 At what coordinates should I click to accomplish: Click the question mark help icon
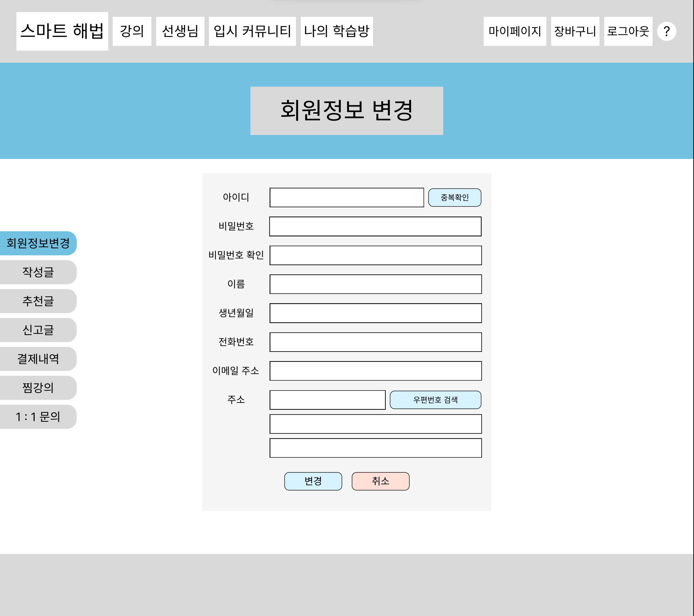(666, 32)
